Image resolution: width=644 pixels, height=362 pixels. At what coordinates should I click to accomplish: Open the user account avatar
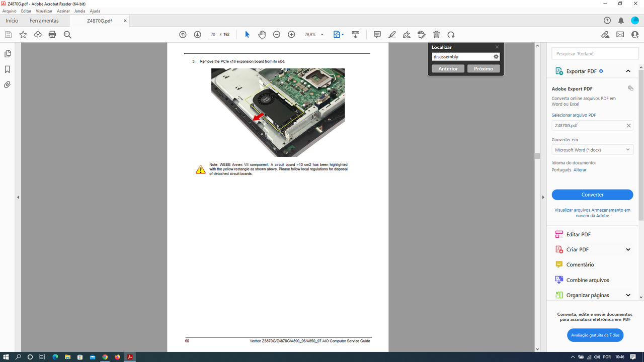tap(635, 21)
